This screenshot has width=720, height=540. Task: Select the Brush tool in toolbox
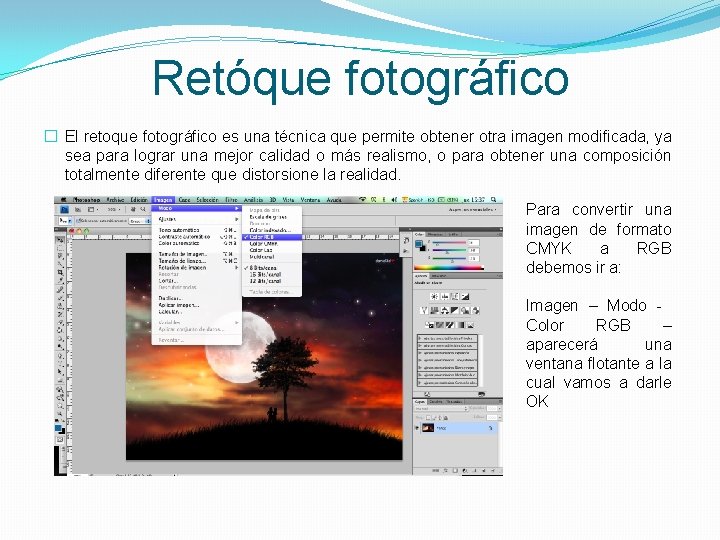60,298
